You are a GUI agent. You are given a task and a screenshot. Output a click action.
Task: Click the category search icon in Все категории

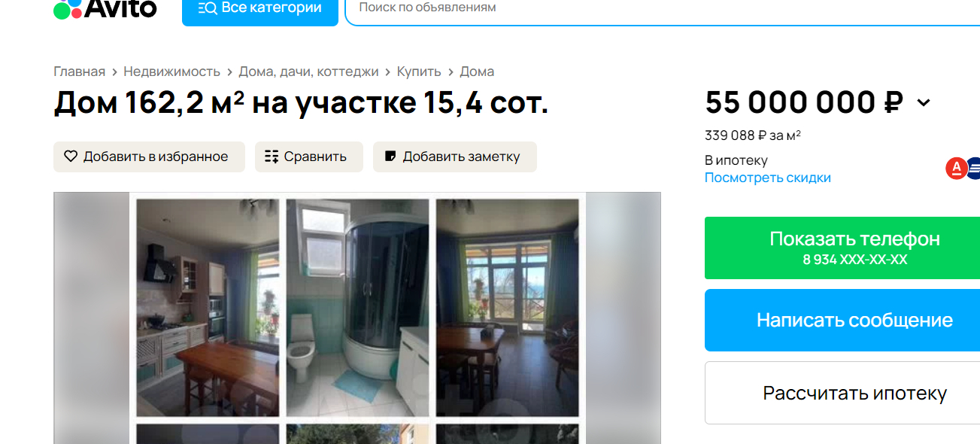(x=208, y=8)
